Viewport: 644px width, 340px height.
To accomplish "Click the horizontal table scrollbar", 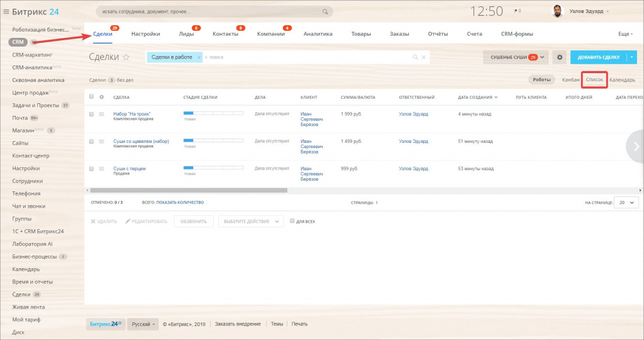I will click(189, 190).
